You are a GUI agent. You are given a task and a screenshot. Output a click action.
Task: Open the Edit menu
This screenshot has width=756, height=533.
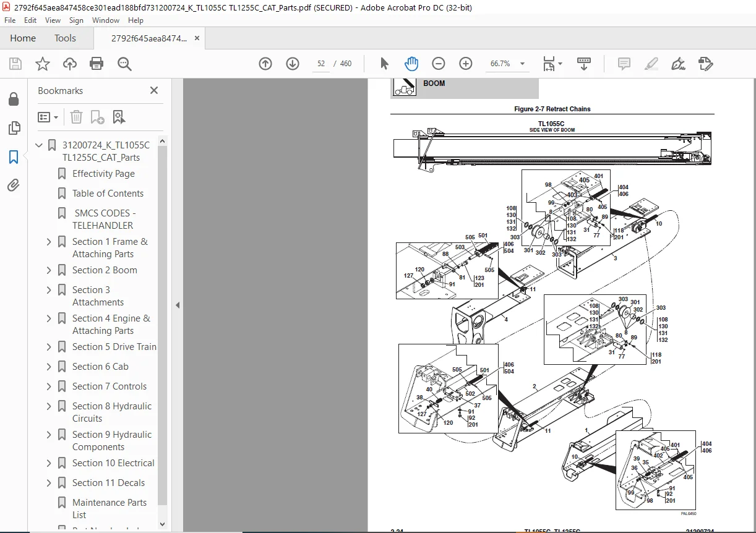pyautogui.click(x=30, y=20)
